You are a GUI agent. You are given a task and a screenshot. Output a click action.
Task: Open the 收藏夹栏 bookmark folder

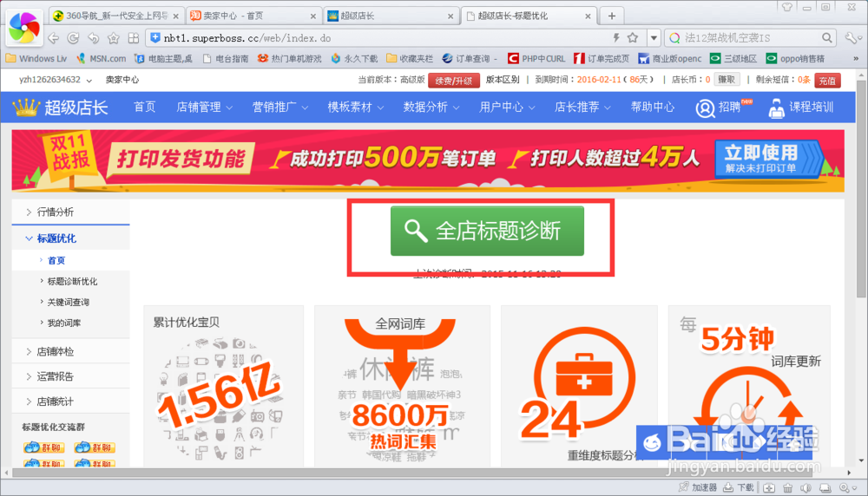(410, 59)
